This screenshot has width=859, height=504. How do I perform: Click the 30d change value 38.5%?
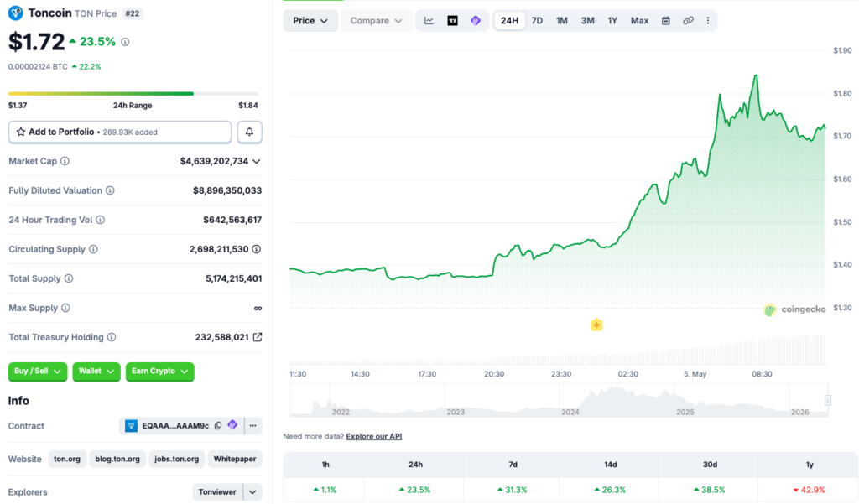pos(710,490)
